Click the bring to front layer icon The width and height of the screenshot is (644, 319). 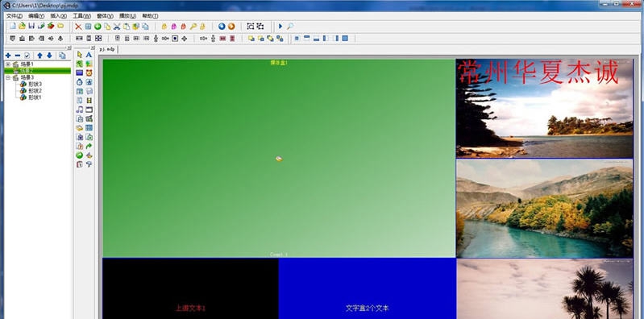click(x=251, y=38)
